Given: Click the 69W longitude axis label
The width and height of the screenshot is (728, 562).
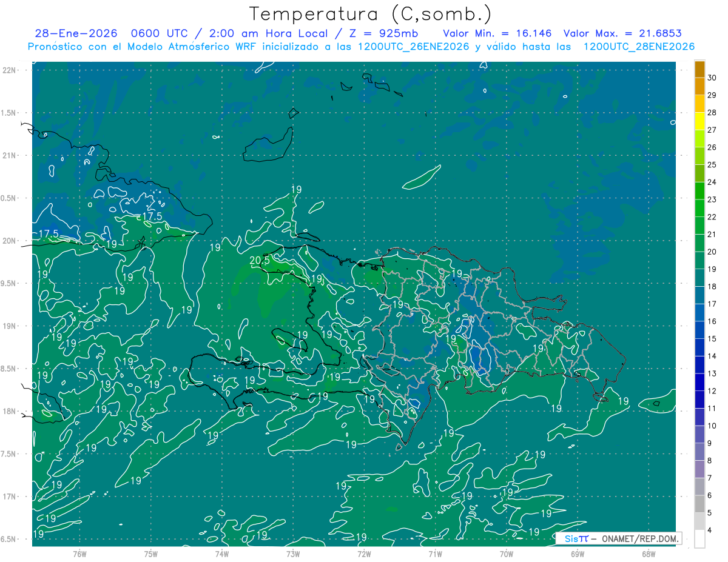Looking at the screenshot, I should (x=577, y=554).
